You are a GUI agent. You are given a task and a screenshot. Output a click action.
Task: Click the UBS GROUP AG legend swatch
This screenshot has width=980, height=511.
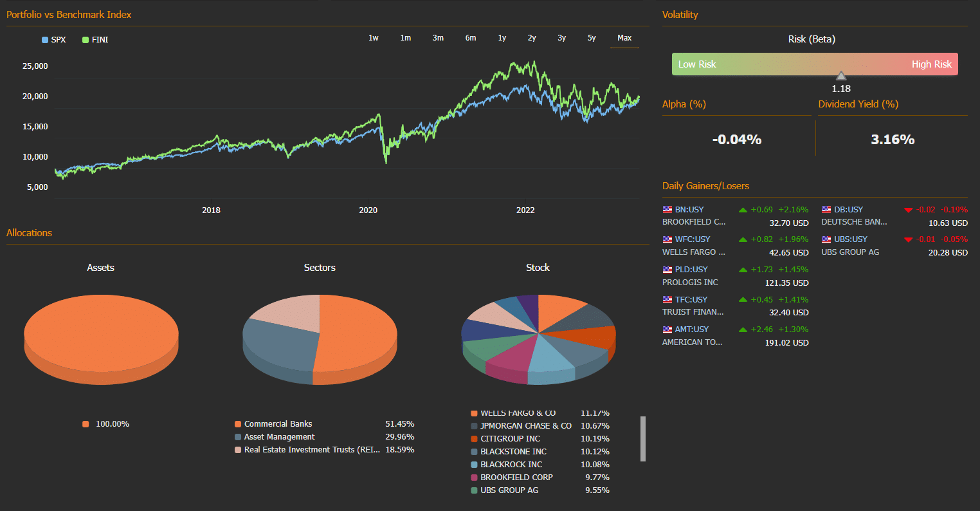475,490
